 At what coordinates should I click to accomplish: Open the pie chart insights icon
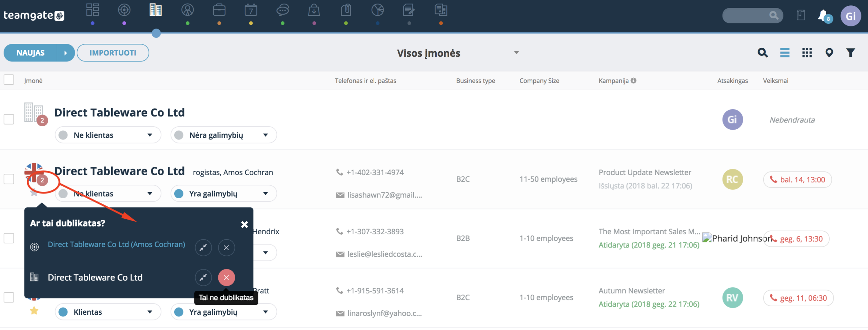pos(377,10)
